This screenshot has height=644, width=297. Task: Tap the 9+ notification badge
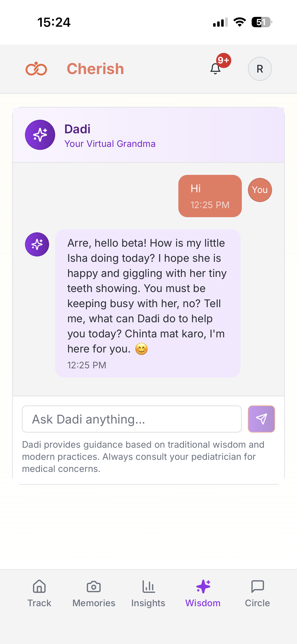pos(223,60)
